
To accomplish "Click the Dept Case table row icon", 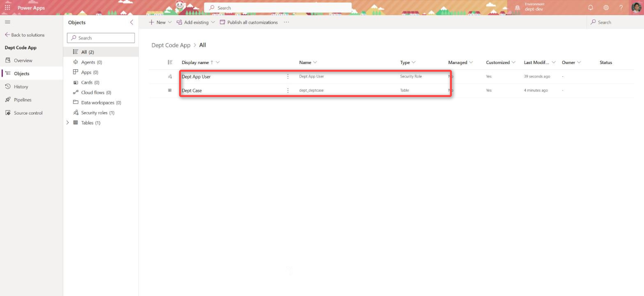I will 170,90.
